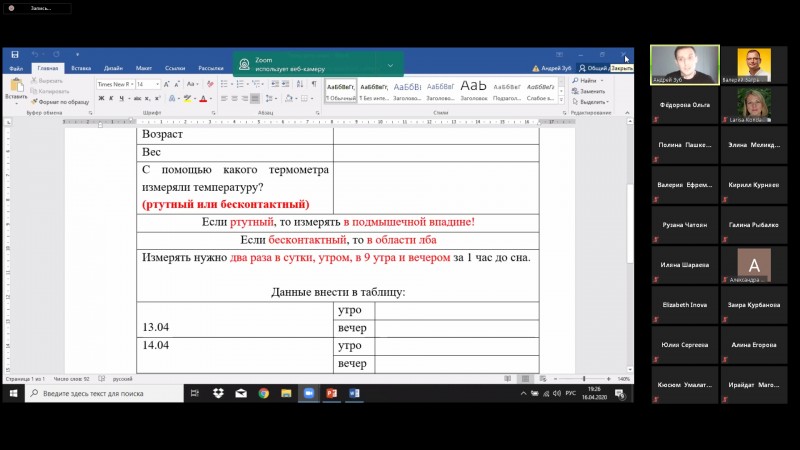The width and height of the screenshot is (800, 450).
Task: Toggle underline Ч formatting
Action: [x=121, y=98]
